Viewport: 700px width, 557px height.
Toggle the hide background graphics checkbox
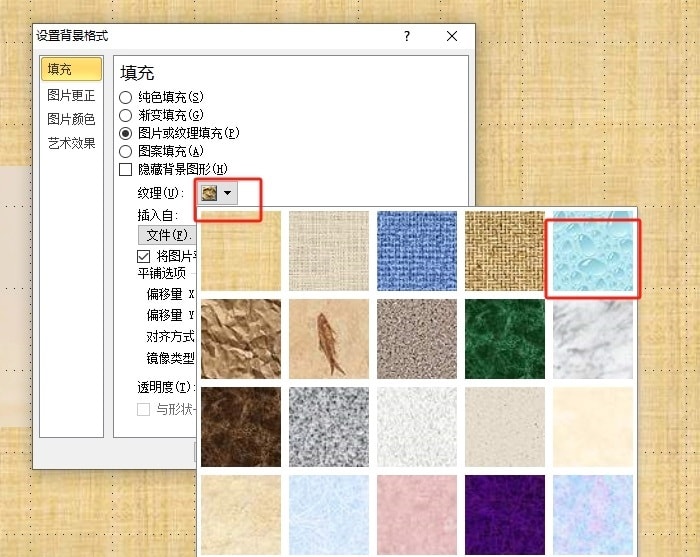click(126, 170)
